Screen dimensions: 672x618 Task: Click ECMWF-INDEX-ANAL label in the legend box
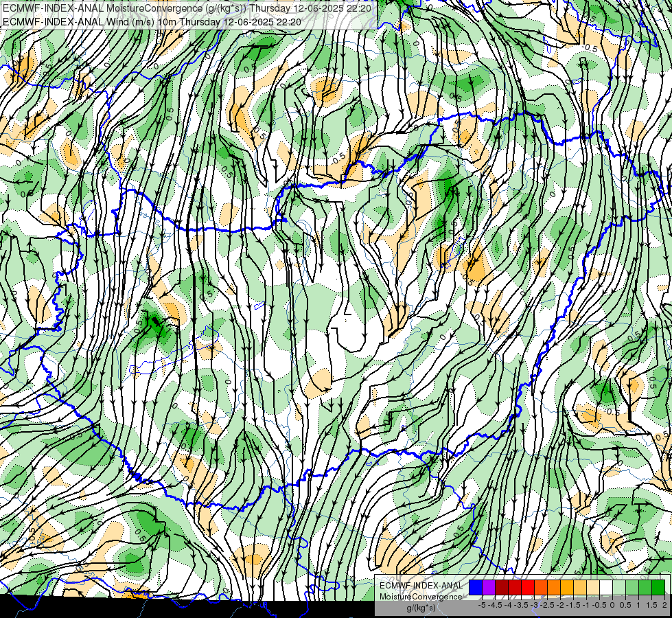(x=421, y=586)
